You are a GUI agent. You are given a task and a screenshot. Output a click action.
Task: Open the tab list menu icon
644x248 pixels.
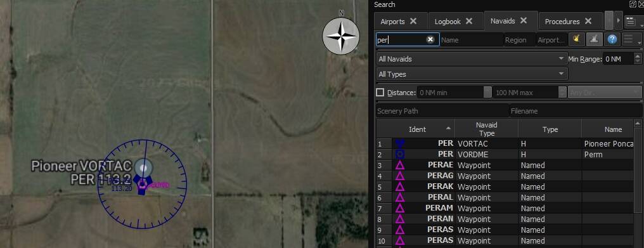coord(633,22)
